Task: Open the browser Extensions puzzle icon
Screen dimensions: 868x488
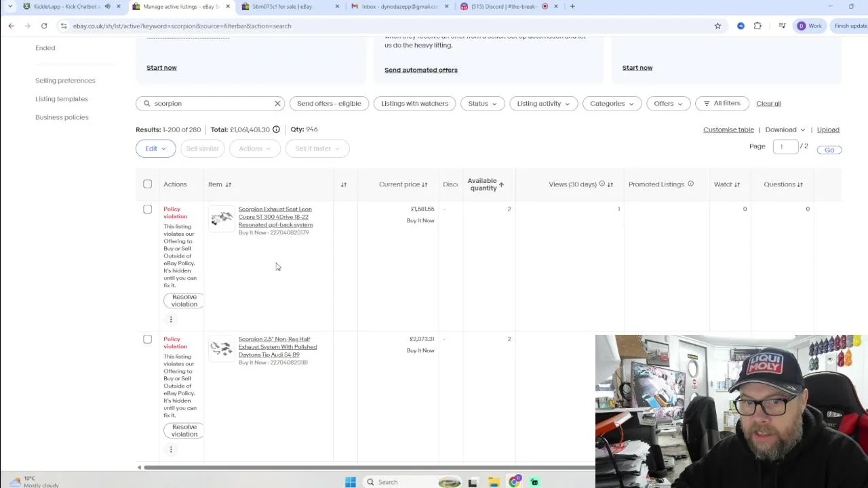Action: 757,26
